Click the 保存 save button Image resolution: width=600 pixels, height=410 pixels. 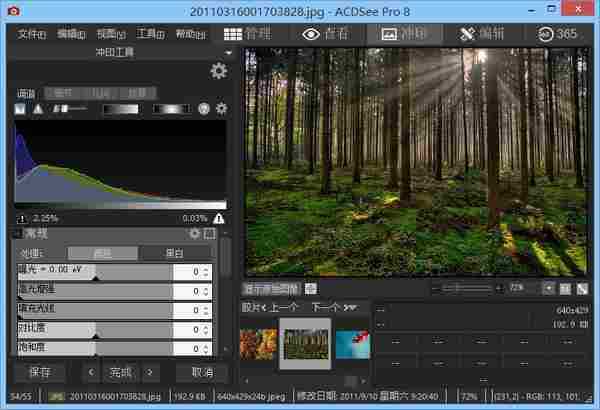(40, 372)
